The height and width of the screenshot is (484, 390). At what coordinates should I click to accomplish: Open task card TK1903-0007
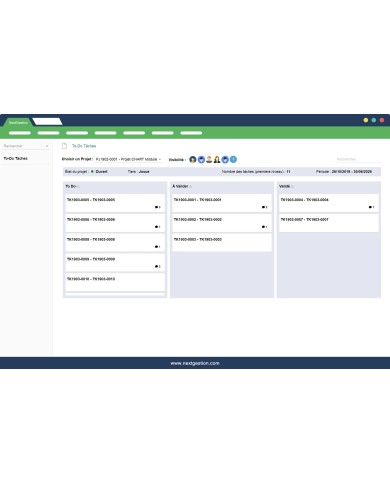click(x=329, y=223)
